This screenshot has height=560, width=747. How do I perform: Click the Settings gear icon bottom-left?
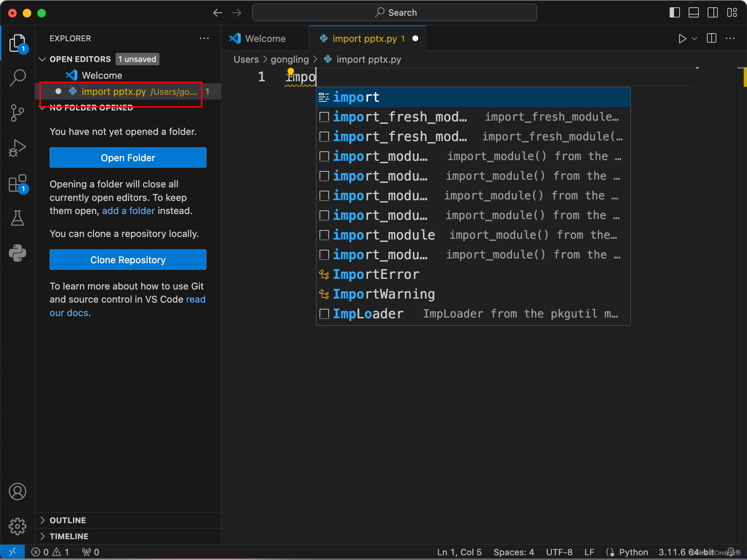pos(16,526)
